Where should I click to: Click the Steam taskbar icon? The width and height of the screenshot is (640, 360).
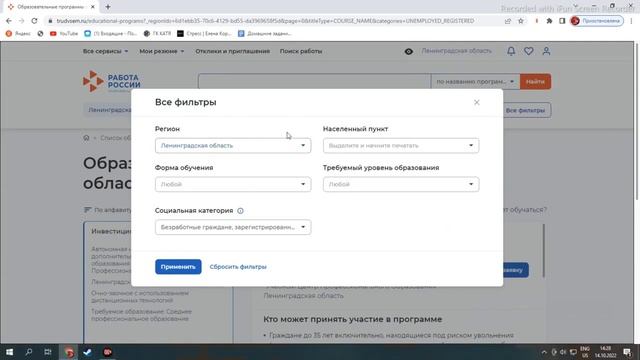pos(87,352)
